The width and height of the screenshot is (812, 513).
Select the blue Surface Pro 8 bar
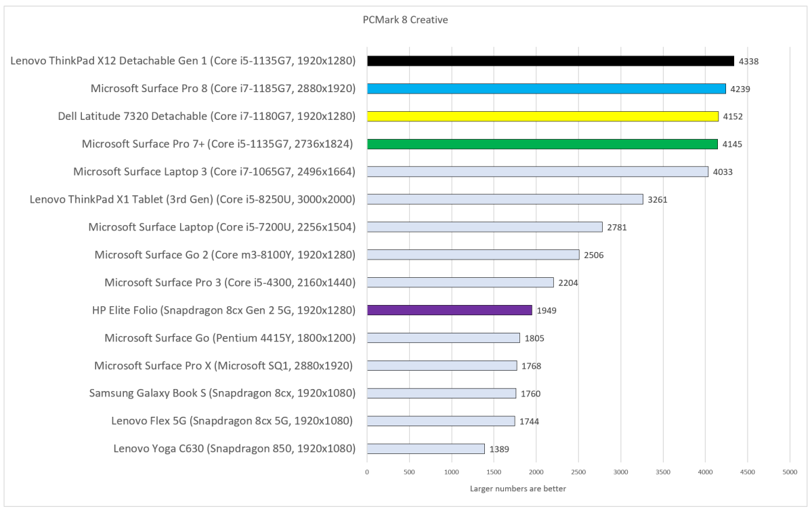pyautogui.click(x=547, y=89)
